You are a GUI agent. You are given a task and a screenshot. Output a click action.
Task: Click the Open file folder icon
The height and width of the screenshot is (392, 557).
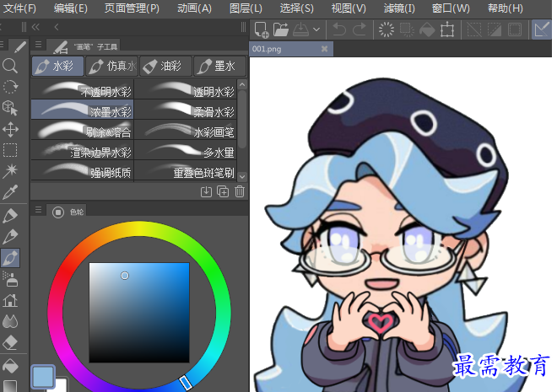point(281,30)
